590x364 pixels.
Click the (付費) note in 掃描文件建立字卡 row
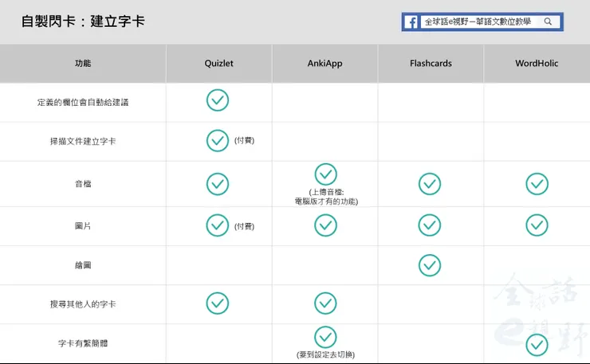coord(244,140)
